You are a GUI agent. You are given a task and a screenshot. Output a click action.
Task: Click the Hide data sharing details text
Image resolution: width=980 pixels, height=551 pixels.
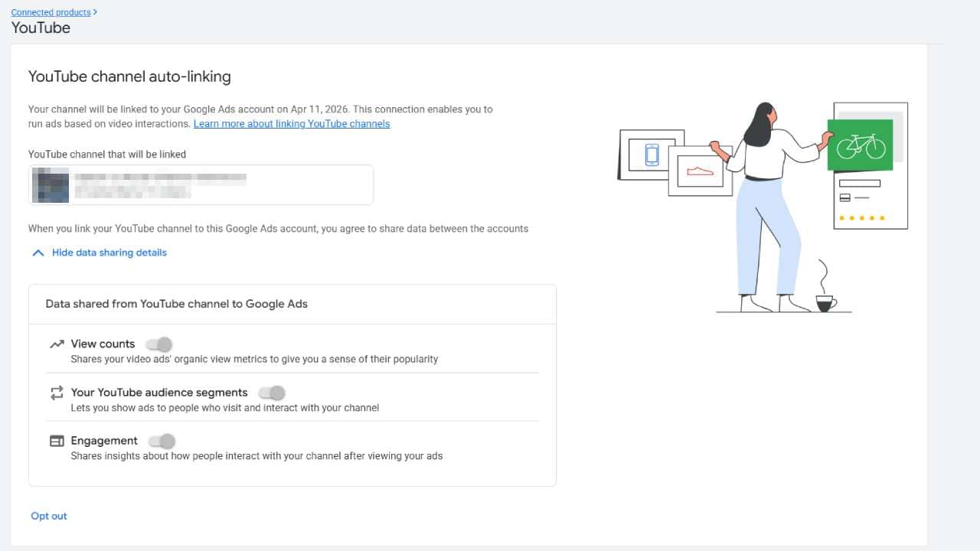click(x=109, y=253)
